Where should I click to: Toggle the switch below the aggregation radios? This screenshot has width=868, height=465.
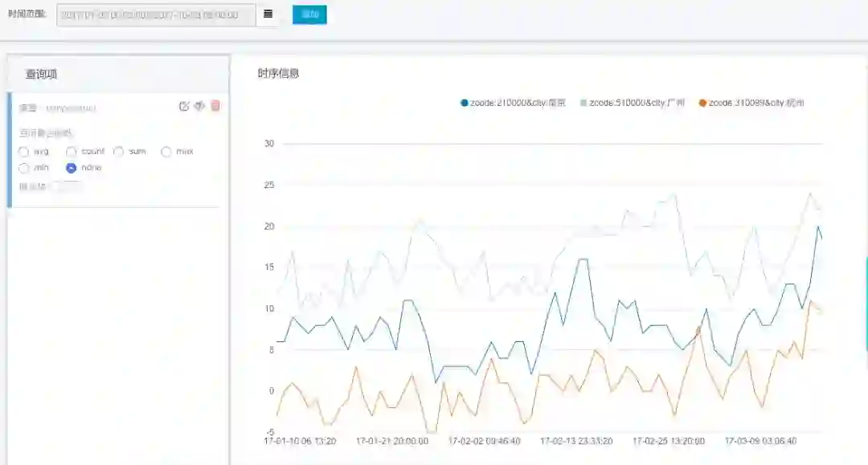68,186
